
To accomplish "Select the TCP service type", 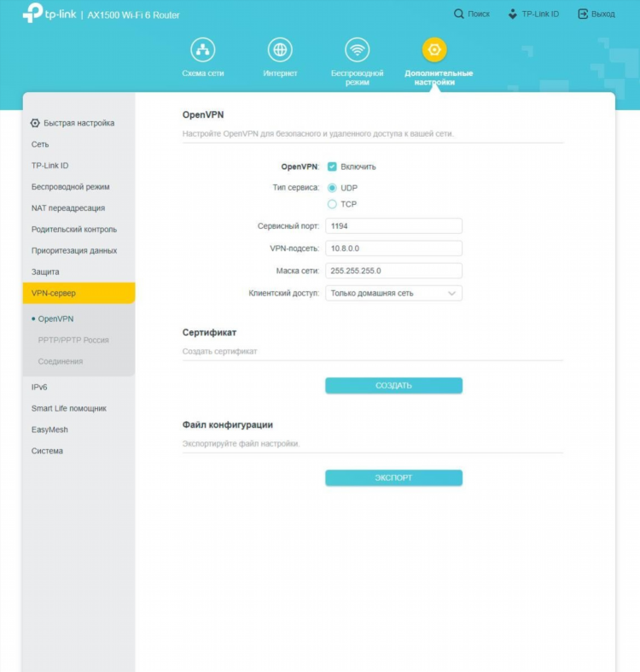I will (x=332, y=204).
